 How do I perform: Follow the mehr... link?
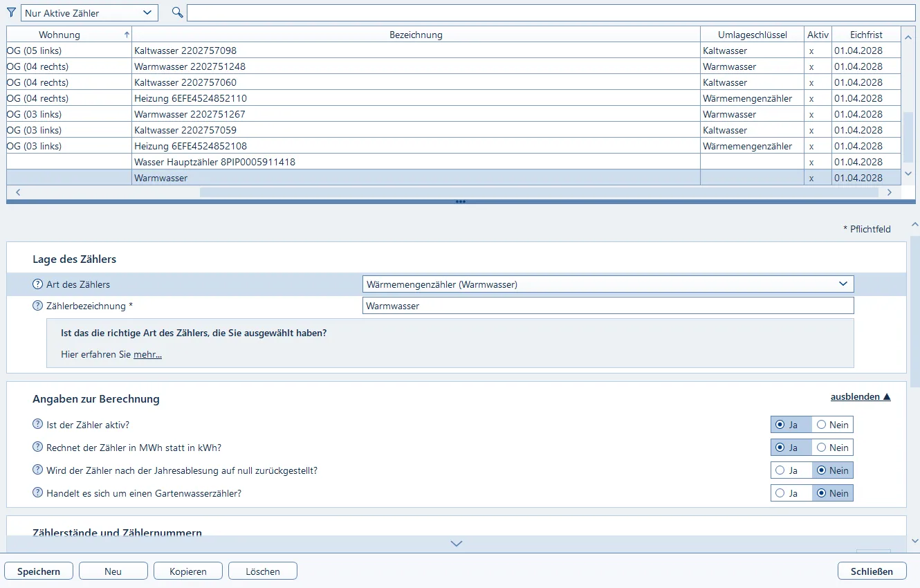point(147,354)
